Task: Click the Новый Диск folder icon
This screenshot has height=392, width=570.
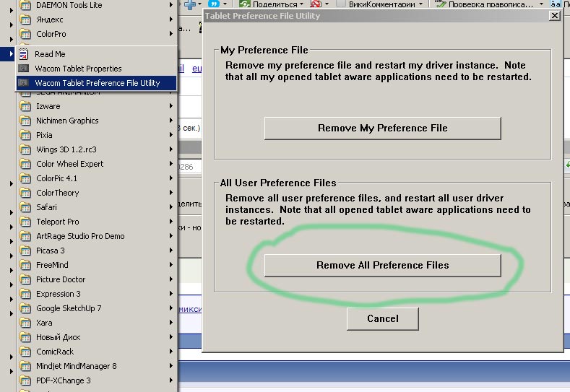Action: 25,337
